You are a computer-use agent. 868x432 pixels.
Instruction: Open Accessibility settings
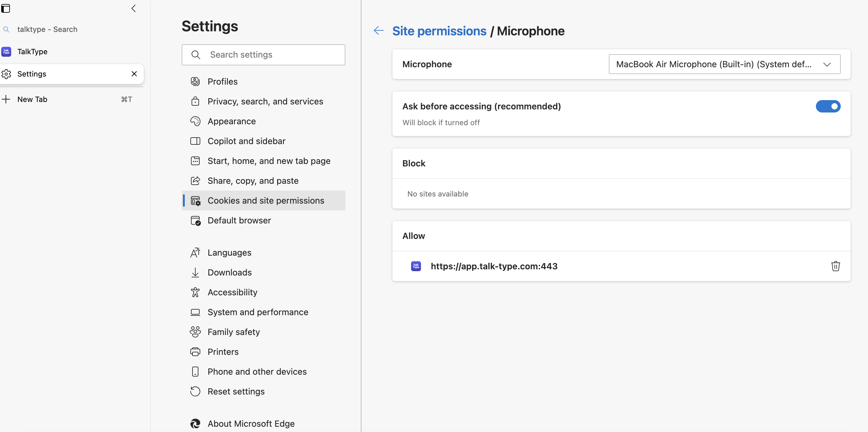pyautogui.click(x=263, y=292)
